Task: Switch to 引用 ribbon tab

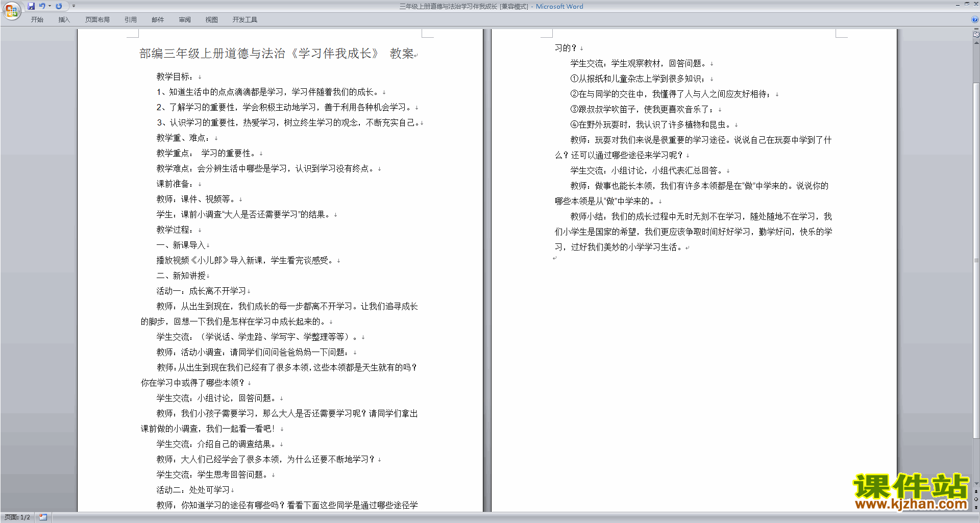Action: coord(131,20)
